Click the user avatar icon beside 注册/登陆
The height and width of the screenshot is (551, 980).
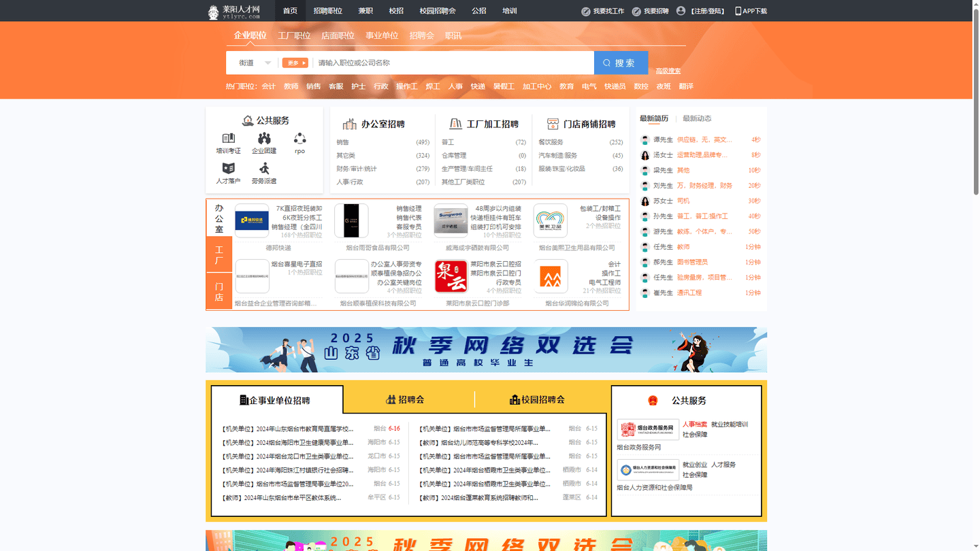point(681,11)
